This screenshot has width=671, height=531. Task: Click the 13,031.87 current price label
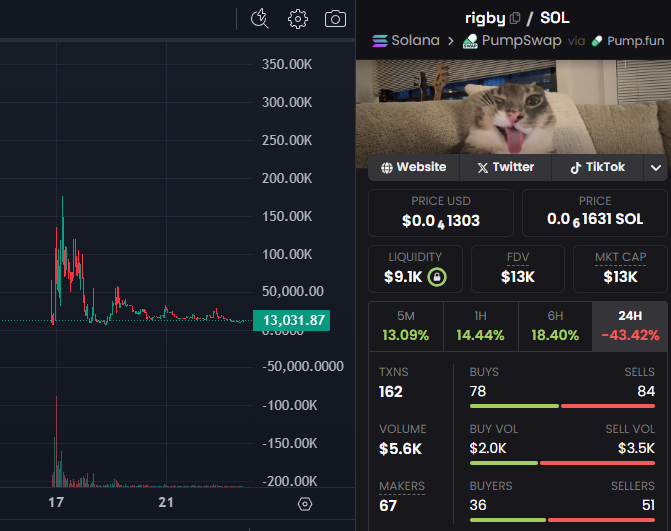pos(291,320)
